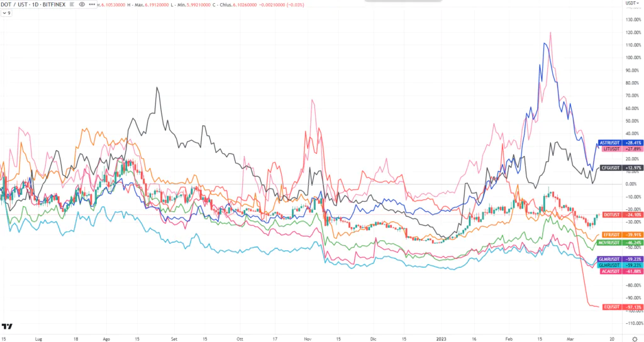
Task: Click the Ott label on time axis
Action: click(x=240, y=339)
